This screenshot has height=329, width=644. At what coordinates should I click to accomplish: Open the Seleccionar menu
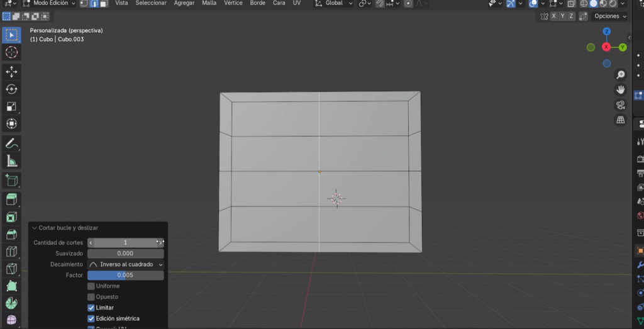click(151, 3)
